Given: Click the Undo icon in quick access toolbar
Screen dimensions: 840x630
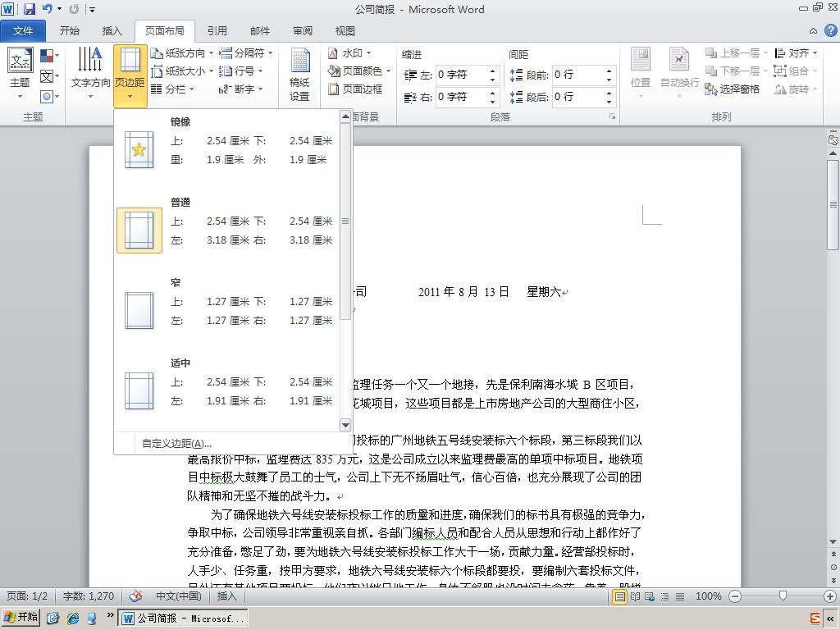Looking at the screenshot, I should click(47, 8).
